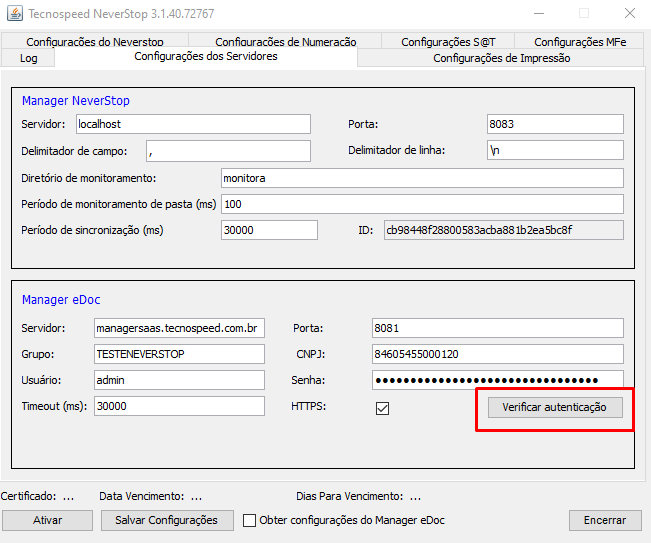
Task: Minimize the Tecnospeed NeverStop window
Action: (x=539, y=13)
